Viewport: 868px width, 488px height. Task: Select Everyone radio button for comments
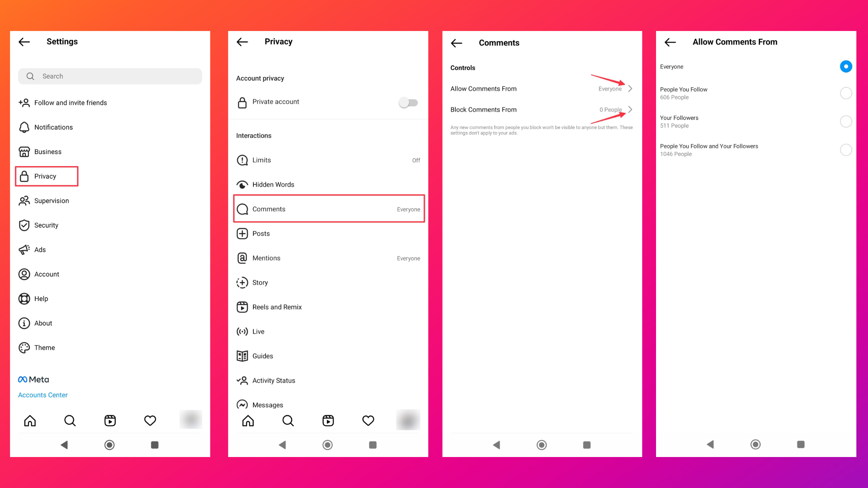click(x=847, y=66)
